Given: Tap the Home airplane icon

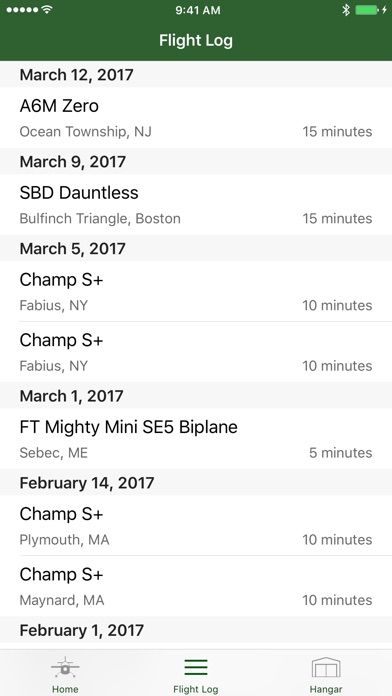Looking at the screenshot, I should 65,667.
